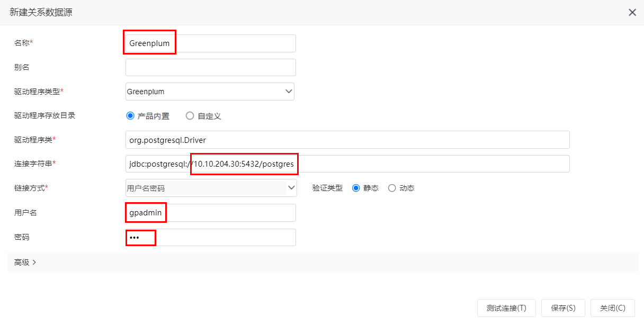Open the 链接方式 dropdown showing 用户名密码
The width and height of the screenshot is (644, 326).
[211, 188]
